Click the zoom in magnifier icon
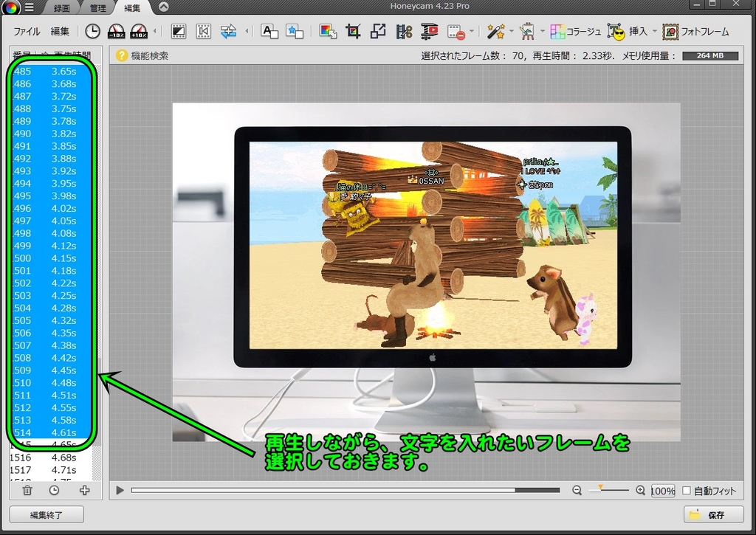 click(x=640, y=490)
